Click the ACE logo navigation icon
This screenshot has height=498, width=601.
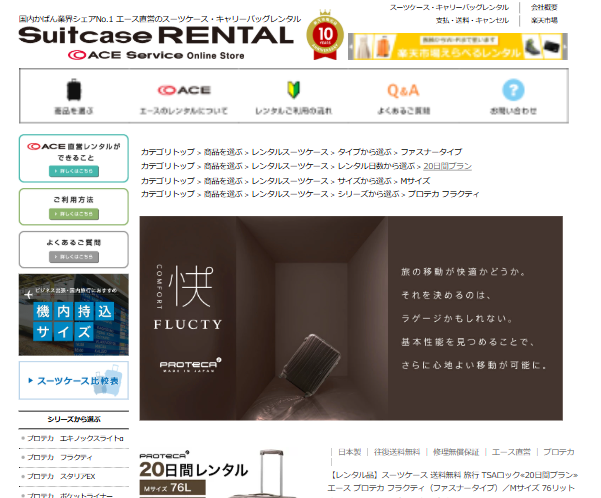pyautogui.click(x=184, y=90)
